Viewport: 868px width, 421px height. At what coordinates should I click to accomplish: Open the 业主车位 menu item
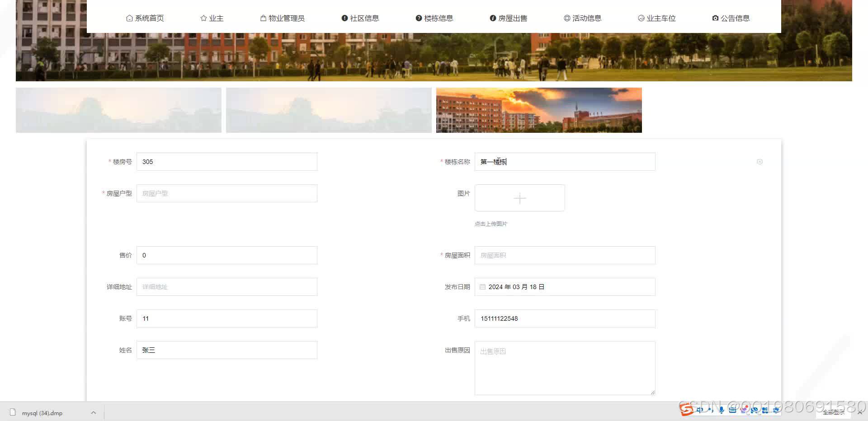656,18
